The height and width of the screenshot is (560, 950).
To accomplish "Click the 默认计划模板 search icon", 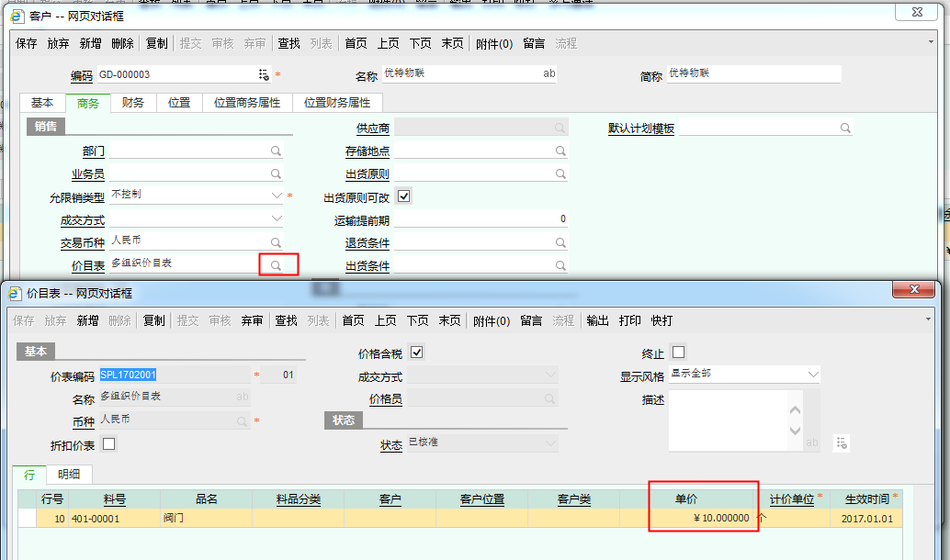I will (x=844, y=129).
